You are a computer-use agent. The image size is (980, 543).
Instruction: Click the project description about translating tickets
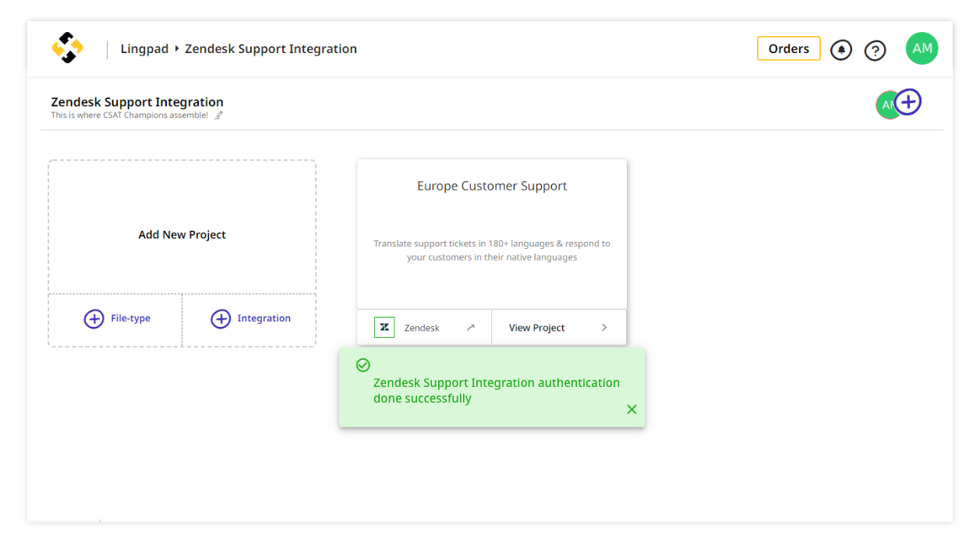click(492, 250)
